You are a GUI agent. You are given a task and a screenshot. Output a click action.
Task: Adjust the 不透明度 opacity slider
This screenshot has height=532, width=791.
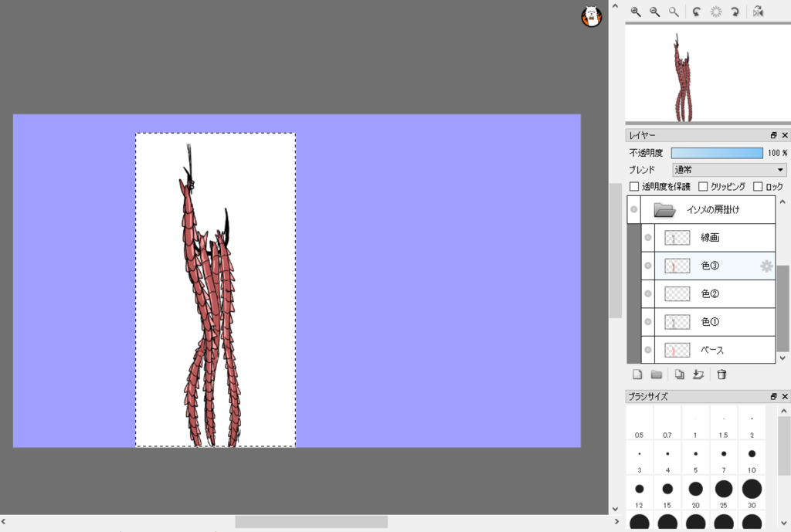click(716, 153)
